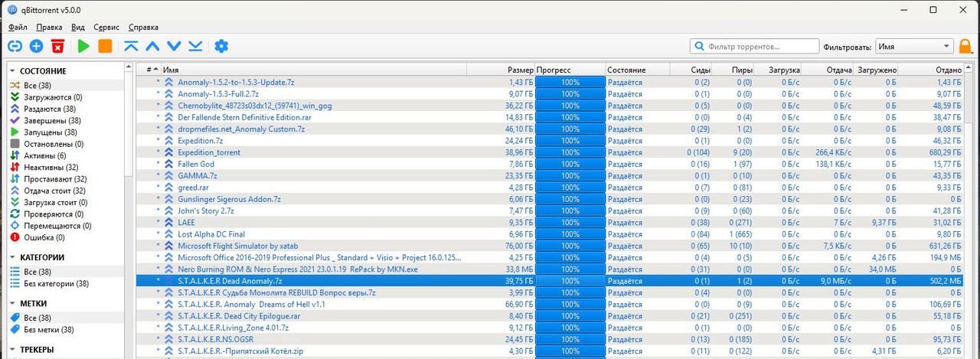Image resolution: width=980 pixels, height=359 pixels.
Task: Select Microsoft Flight Simulator by xatab torrent
Action: click(551, 246)
